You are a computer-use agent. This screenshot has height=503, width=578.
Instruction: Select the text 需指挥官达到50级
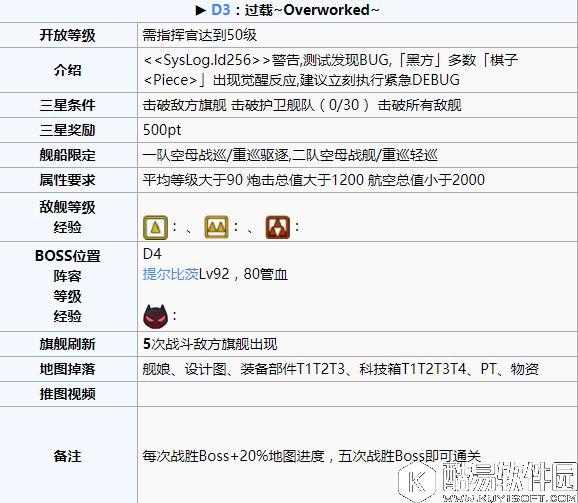click(x=200, y=35)
